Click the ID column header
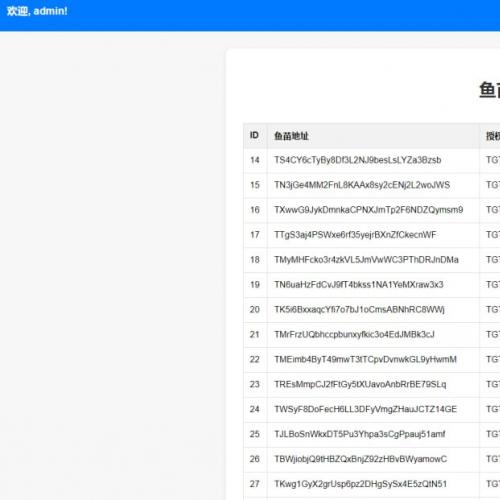This screenshot has width=500, height=500. [254, 135]
